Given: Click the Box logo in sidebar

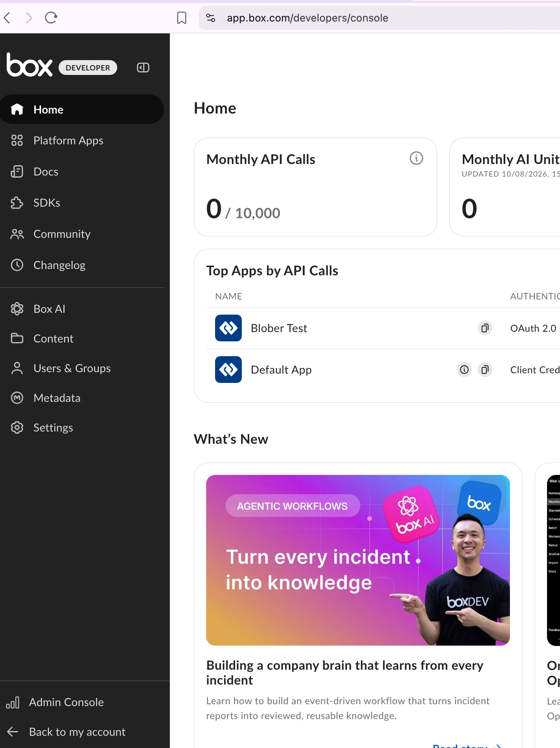Looking at the screenshot, I should 29,65.
